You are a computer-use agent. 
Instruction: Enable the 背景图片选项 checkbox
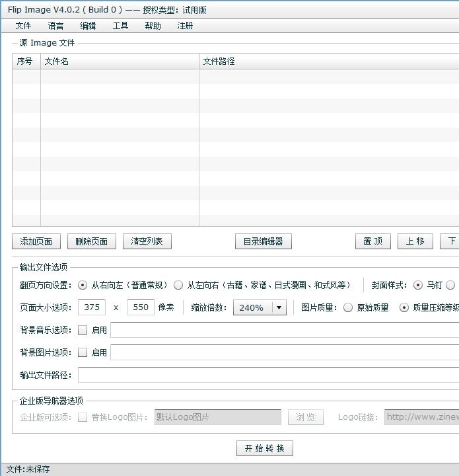pyautogui.click(x=83, y=352)
